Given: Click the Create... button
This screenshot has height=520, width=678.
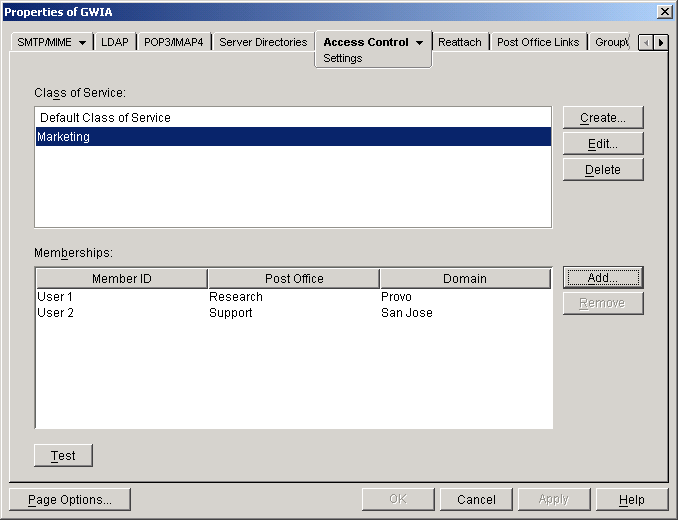Looking at the screenshot, I should tap(603, 118).
